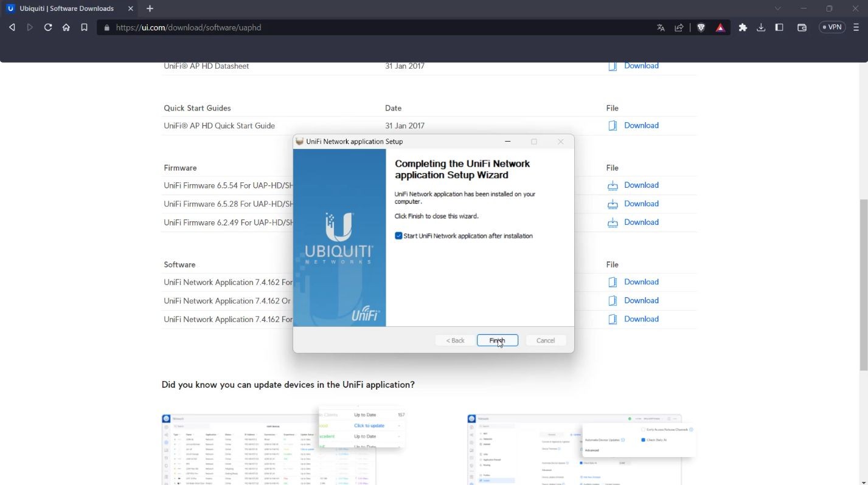Open the left UniFi devices update thumbnail
This screenshot has width=868, height=485.
coord(283,445)
